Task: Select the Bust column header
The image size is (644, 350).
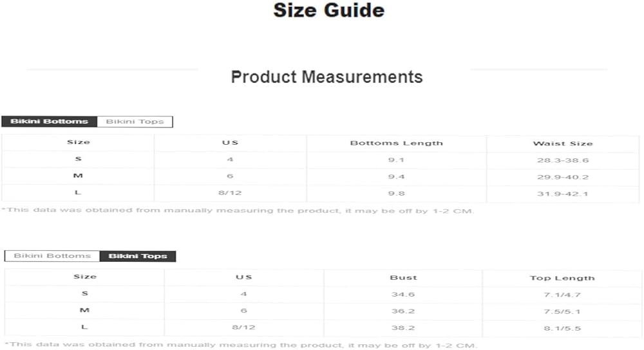Action: tap(403, 278)
